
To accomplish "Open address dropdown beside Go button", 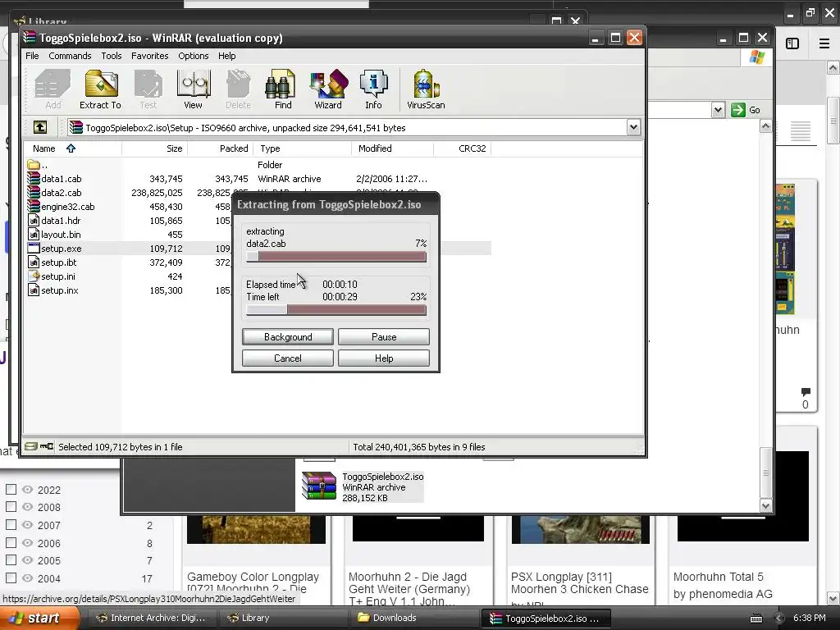I will (x=718, y=110).
